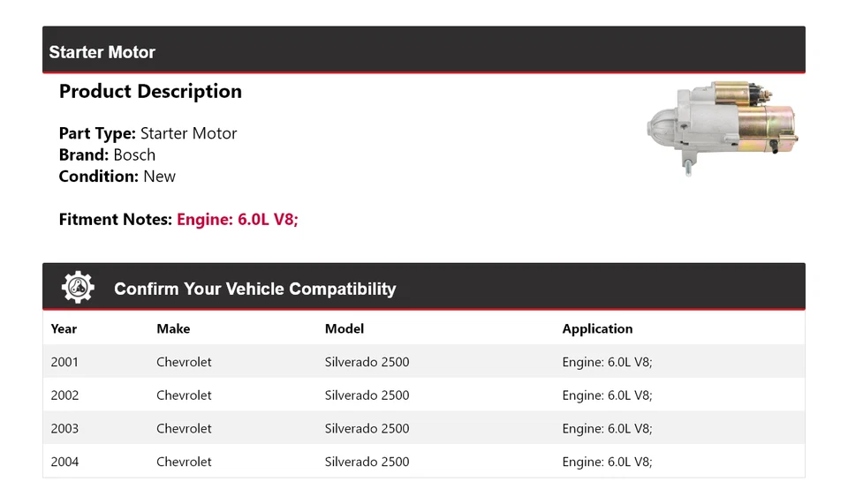This screenshot has height=504, width=848.
Task: Click the Brand: Bosch text
Action: coord(107,154)
